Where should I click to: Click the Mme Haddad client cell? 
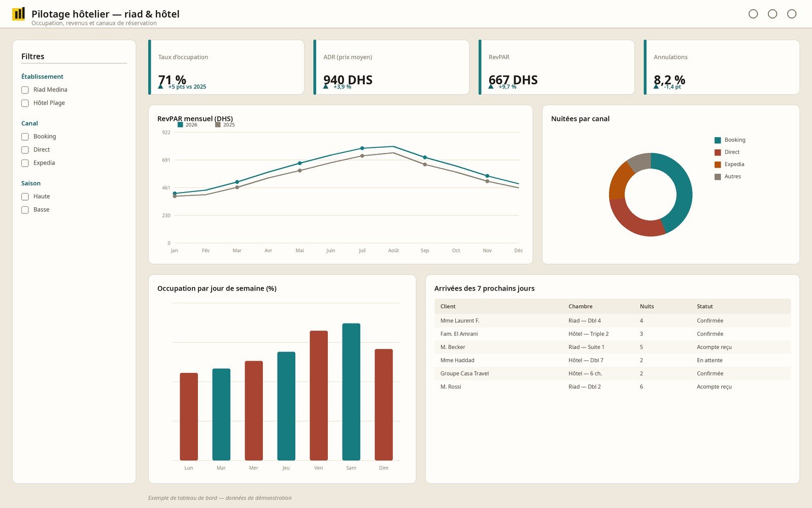457,360
